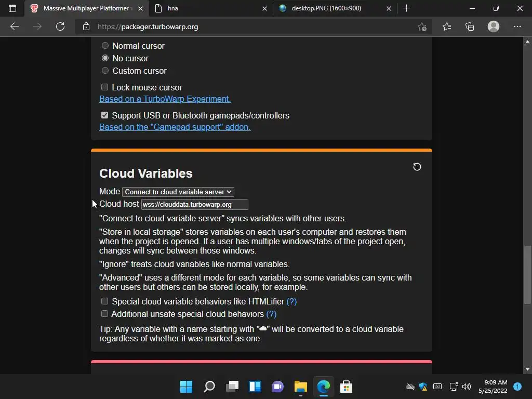Reload the page with refresh icon
This screenshot has height=399, width=532.
[x=60, y=26]
